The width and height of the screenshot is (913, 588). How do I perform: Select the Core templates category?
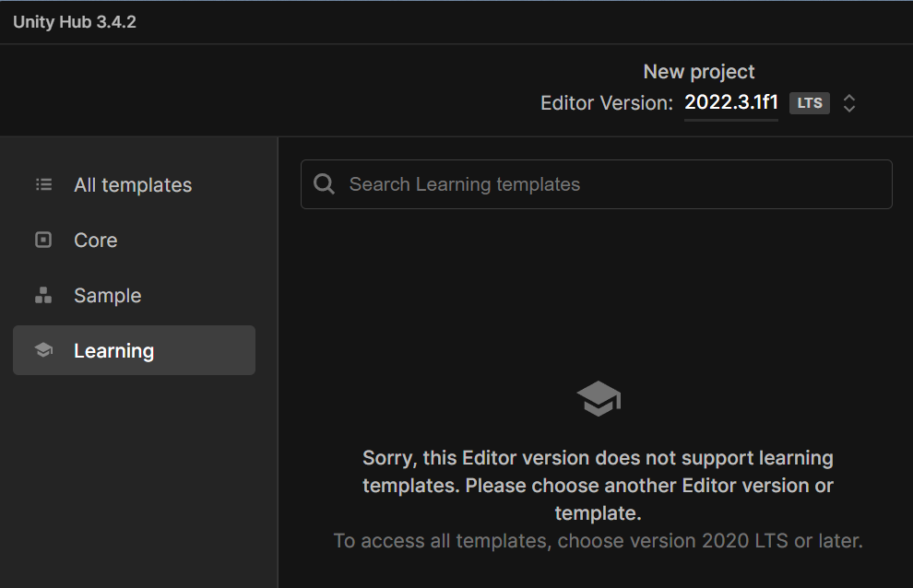click(x=134, y=240)
